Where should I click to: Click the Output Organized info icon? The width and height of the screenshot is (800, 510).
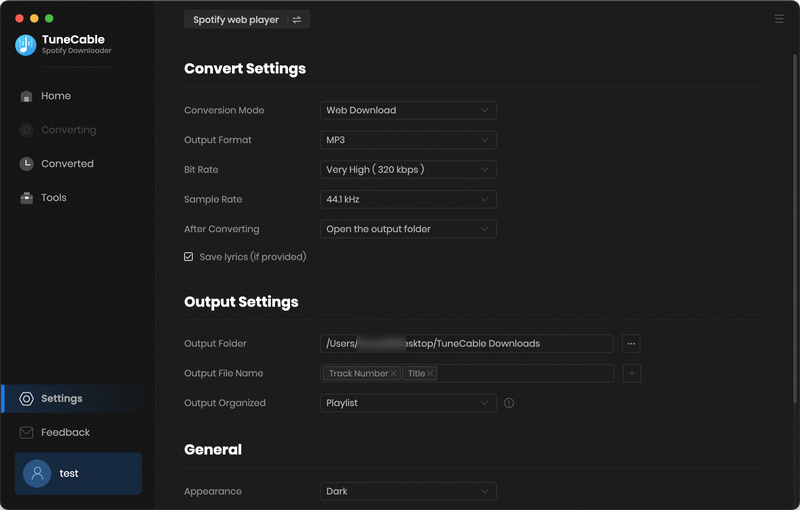pos(509,403)
